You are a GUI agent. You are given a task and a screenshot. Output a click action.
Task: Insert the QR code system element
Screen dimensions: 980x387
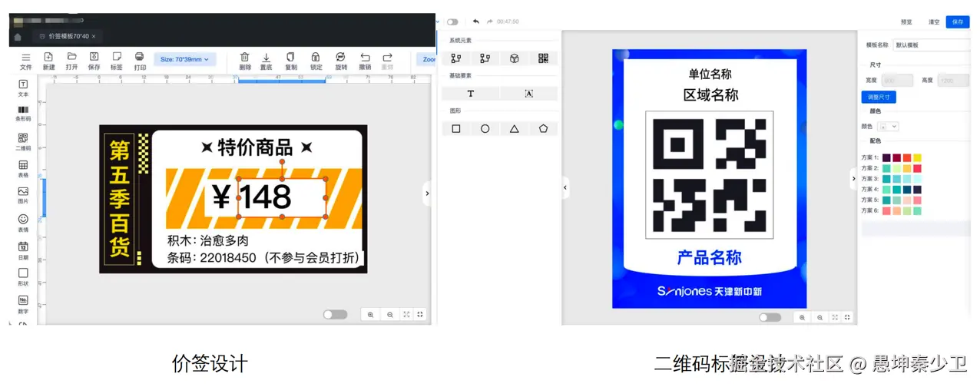[543, 58]
